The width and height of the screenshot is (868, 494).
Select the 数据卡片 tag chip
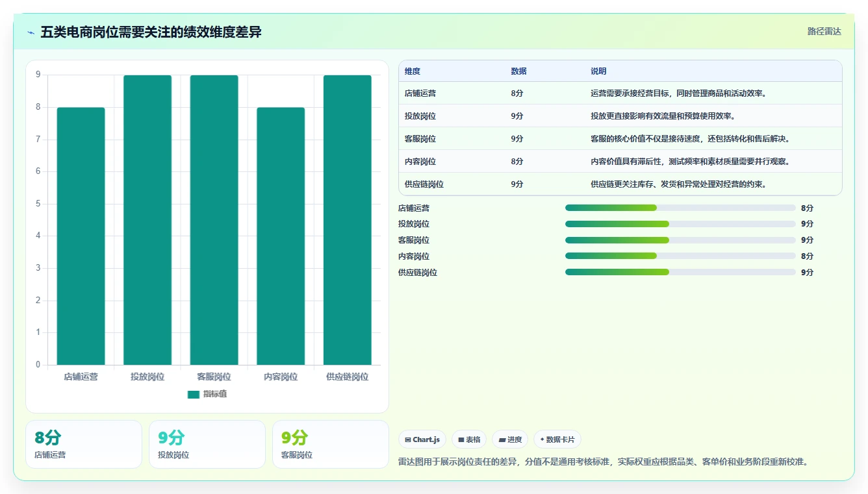557,439
